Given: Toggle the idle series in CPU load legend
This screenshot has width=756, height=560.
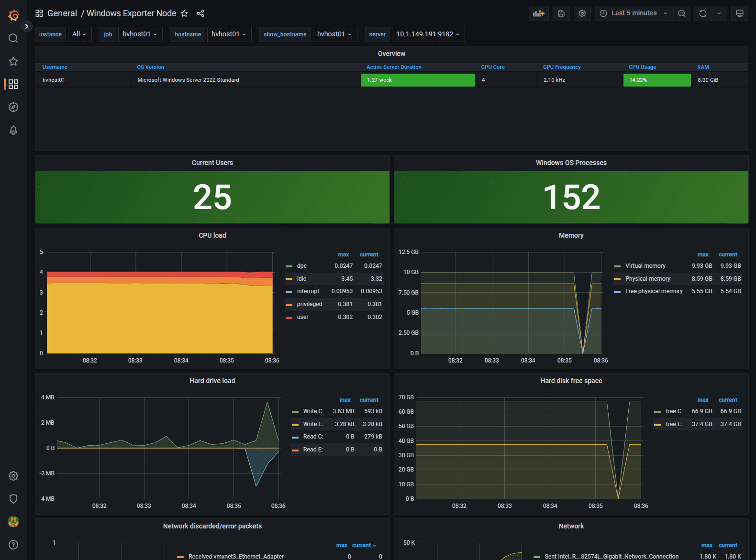Looking at the screenshot, I should pyautogui.click(x=301, y=279).
